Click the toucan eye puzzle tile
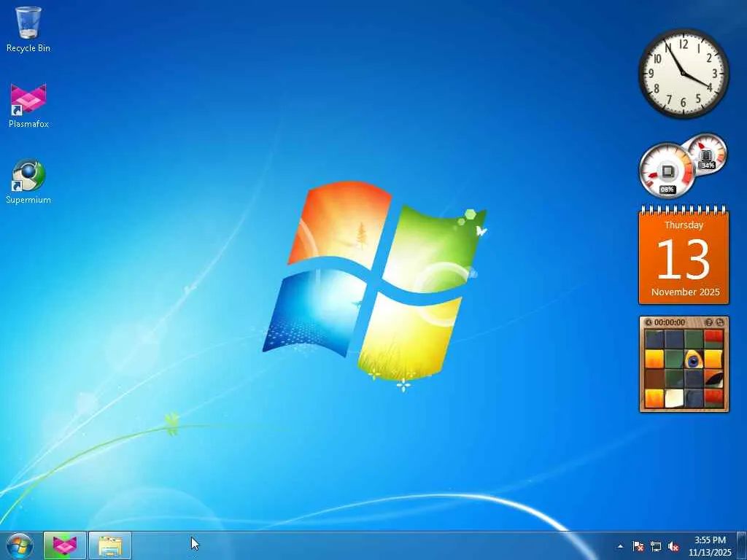The width and height of the screenshot is (747, 560). click(x=694, y=359)
